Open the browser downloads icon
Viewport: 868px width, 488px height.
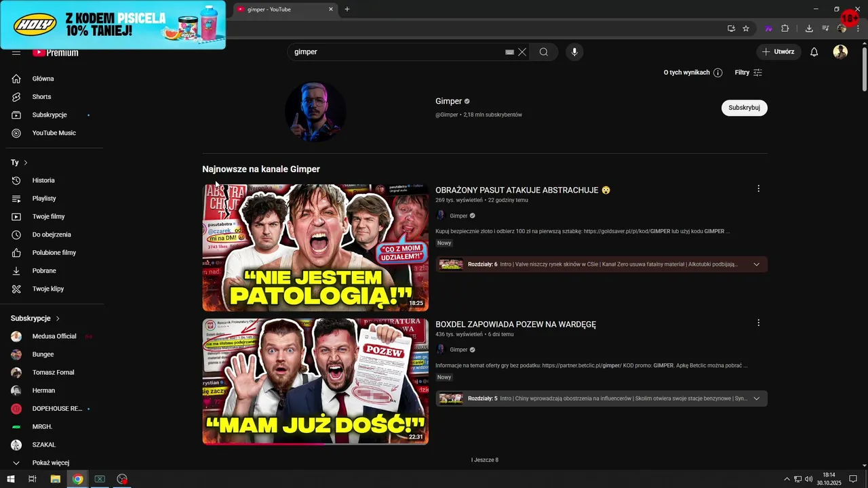809,28
